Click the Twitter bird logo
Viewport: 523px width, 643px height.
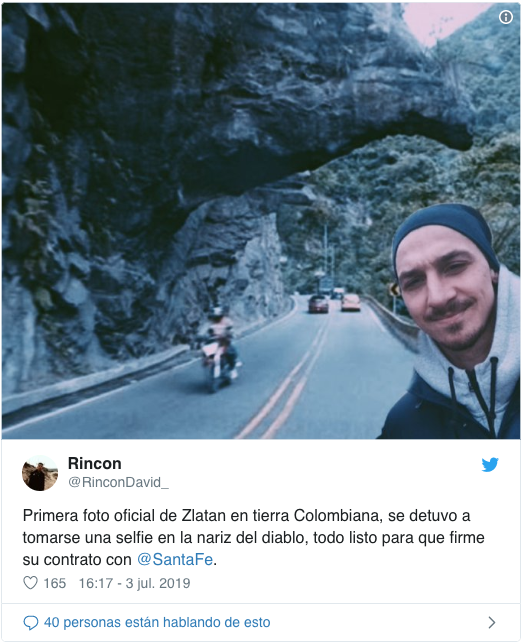490,465
